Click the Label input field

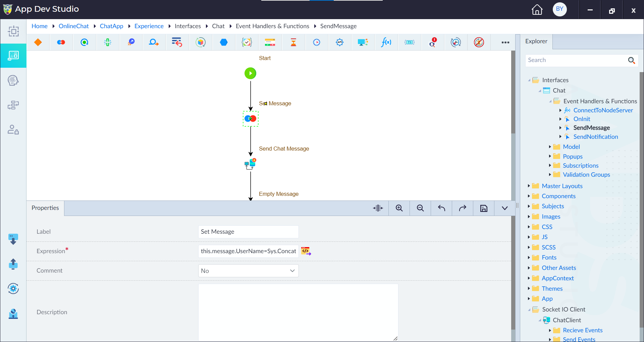(x=248, y=232)
